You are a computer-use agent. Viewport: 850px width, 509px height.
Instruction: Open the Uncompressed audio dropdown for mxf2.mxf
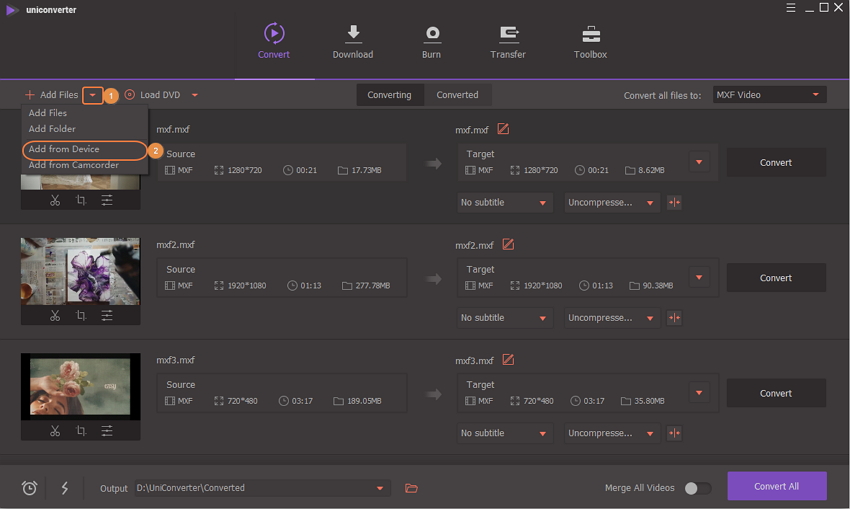(x=611, y=318)
